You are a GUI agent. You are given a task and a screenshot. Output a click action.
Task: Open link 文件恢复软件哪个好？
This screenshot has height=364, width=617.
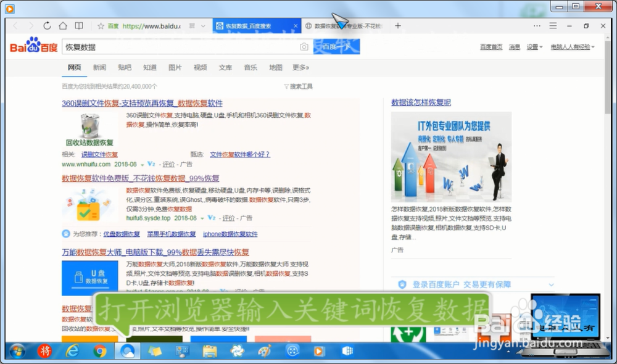pos(240,154)
